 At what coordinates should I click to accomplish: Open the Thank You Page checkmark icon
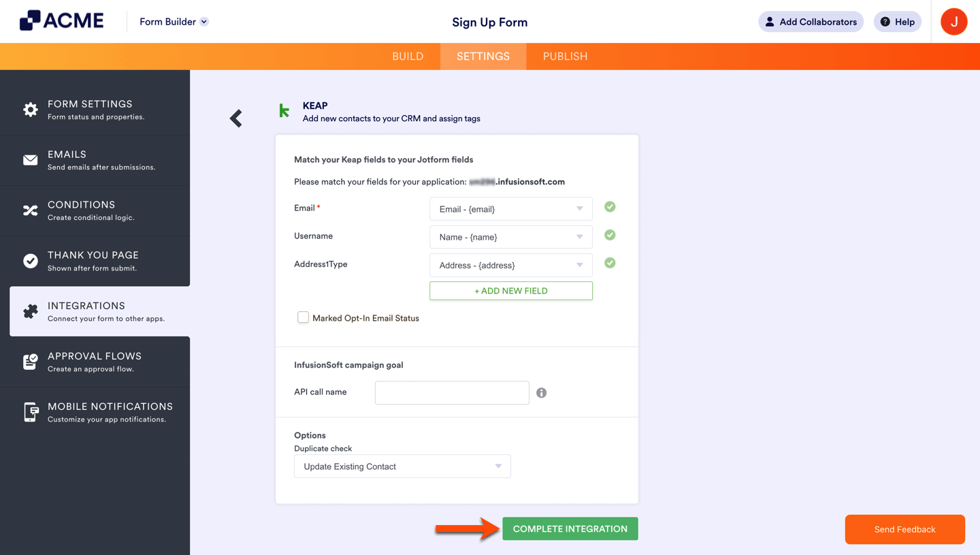point(30,260)
